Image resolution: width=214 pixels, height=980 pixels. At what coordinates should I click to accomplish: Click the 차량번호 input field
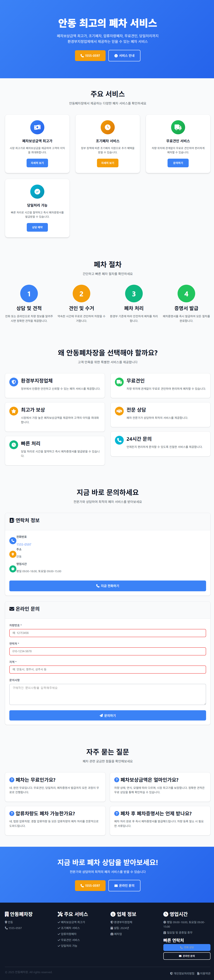pyautogui.click(x=107, y=633)
